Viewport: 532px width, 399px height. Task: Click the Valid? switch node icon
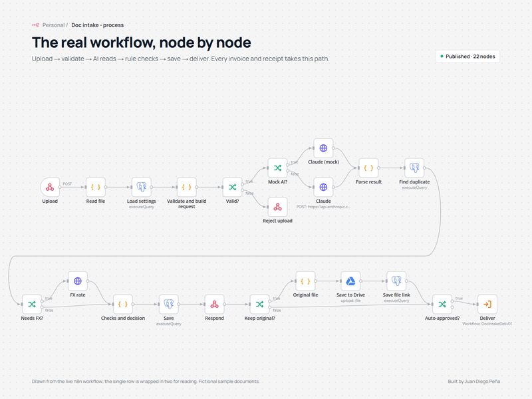click(x=232, y=188)
